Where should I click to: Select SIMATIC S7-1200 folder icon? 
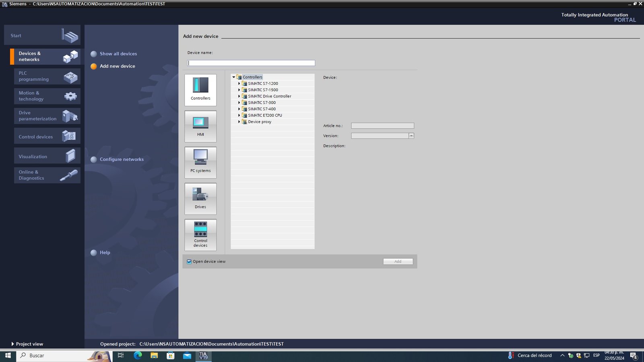pos(244,83)
